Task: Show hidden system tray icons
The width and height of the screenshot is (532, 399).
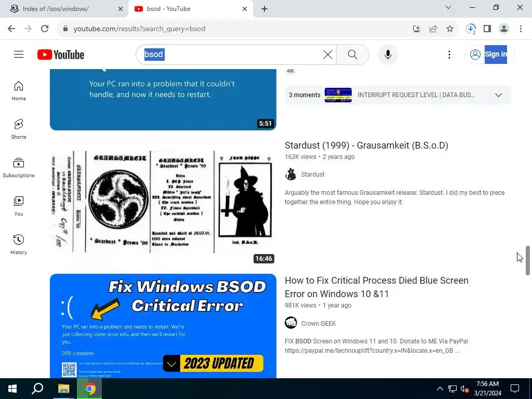Action: point(440,389)
